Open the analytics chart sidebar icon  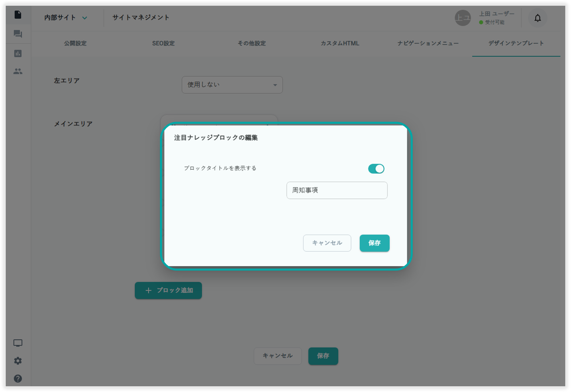[18, 53]
